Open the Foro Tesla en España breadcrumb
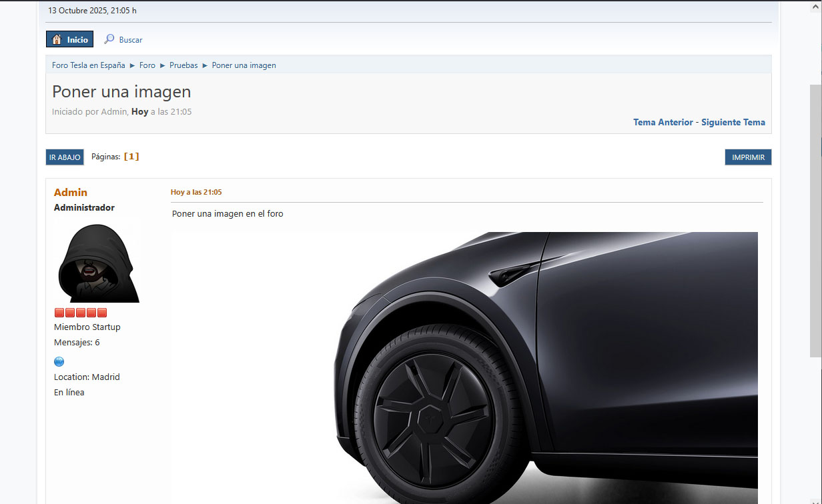Image resolution: width=822 pixels, height=504 pixels. (x=88, y=65)
